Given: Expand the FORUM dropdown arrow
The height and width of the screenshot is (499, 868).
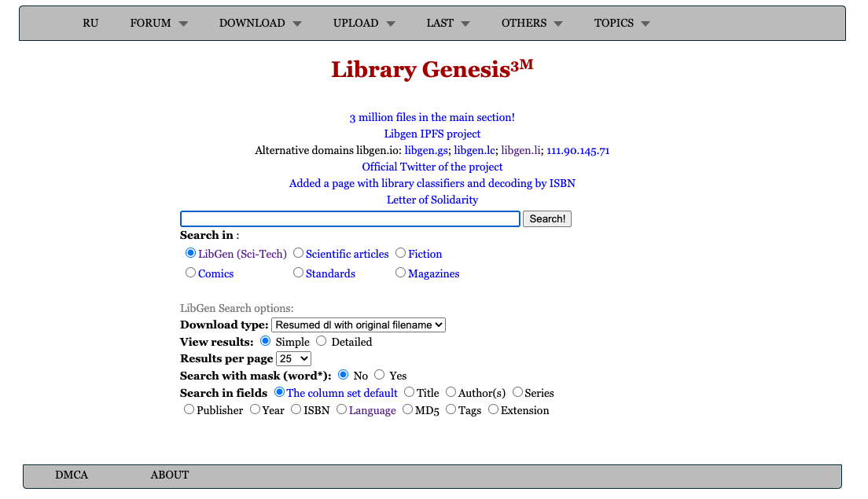Looking at the screenshot, I should tap(183, 24).
